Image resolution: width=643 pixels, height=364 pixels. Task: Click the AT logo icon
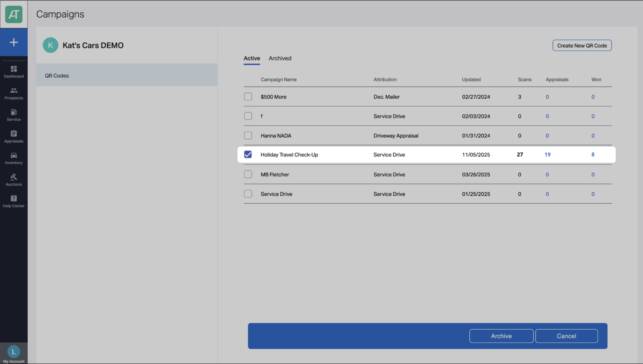pos(14,14)
